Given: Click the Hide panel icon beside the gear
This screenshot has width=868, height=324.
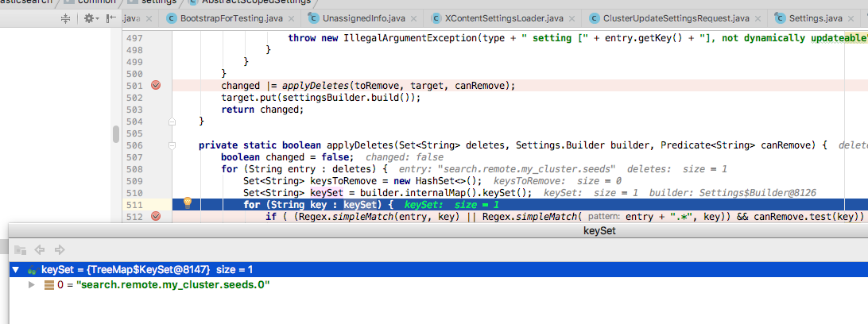Looking at the screenshot, I should tap(111, 19).
